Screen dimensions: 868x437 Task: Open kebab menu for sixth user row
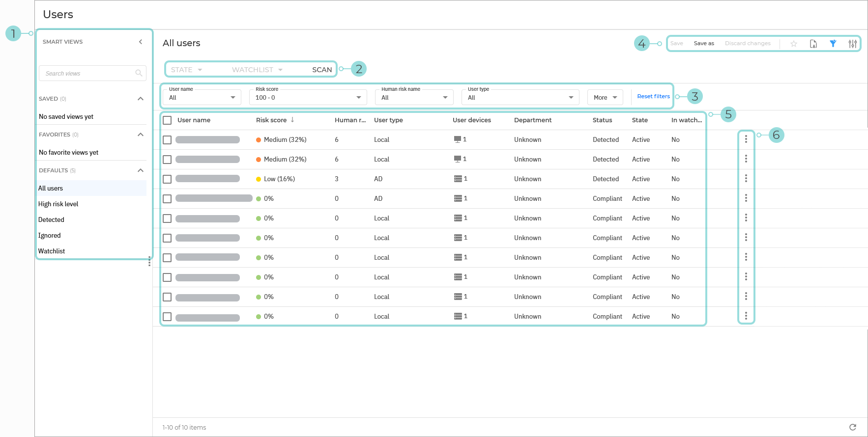pyautogui.click(x=746, y=237)
